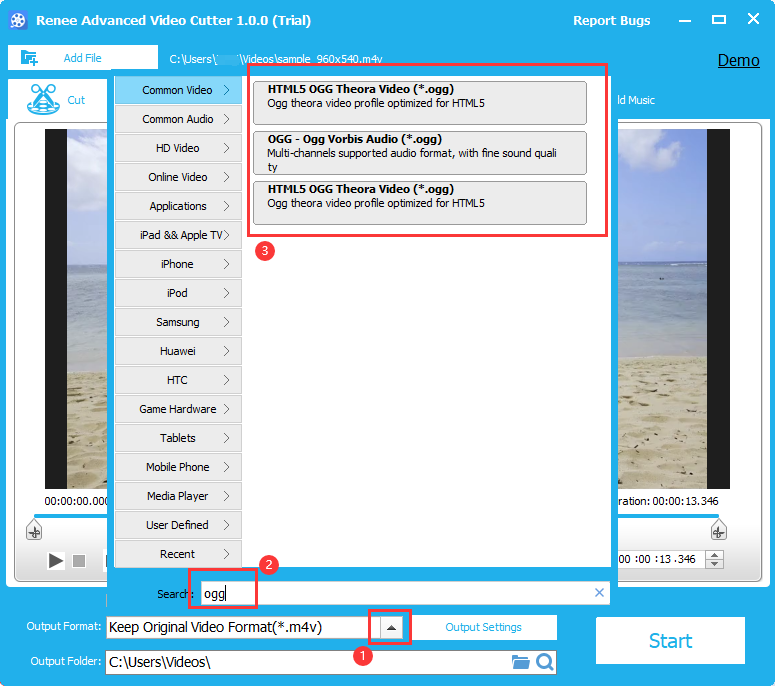775x686 pixels.
Task: Select OGG - Ogg Vorbis Audio format
Action: pos(419,153)
